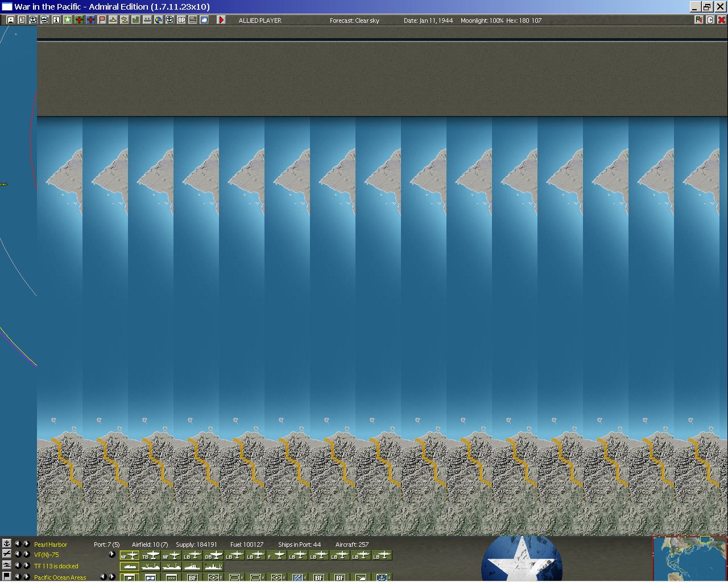Click the 'Port: 7 (5)' value
Image resolution: width=728 pixels, height=582 pixels.
107,544
